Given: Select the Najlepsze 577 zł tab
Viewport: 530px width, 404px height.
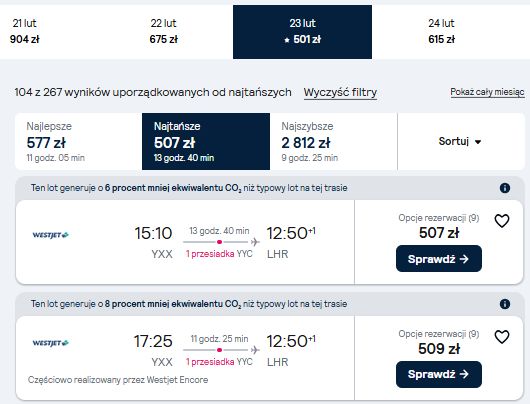Looking at the screenshot, I should [78, 141].
